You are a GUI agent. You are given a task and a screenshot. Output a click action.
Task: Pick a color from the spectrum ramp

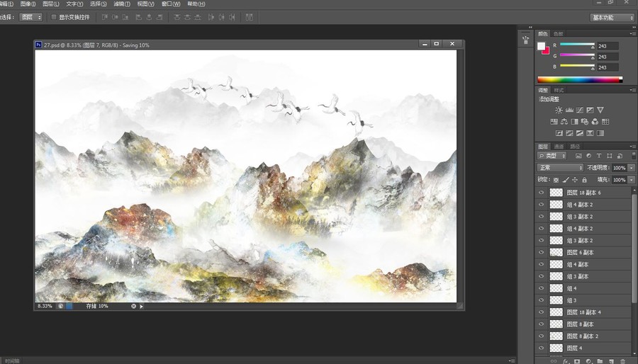coord(580,79)
